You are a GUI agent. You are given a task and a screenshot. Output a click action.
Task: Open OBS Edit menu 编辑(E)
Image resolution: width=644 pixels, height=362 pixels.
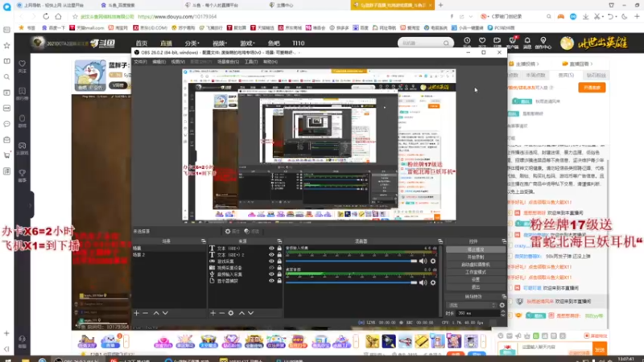[159, 62]
